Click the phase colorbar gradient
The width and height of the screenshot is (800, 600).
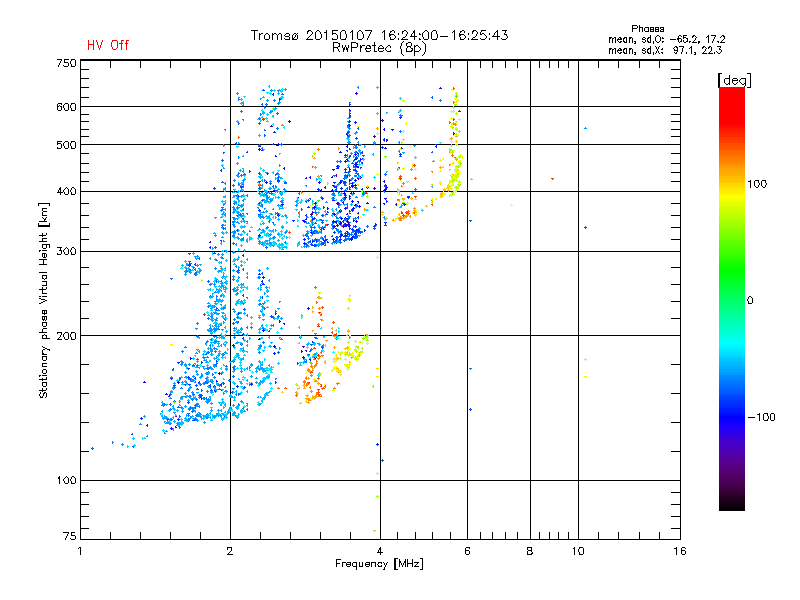732,298
